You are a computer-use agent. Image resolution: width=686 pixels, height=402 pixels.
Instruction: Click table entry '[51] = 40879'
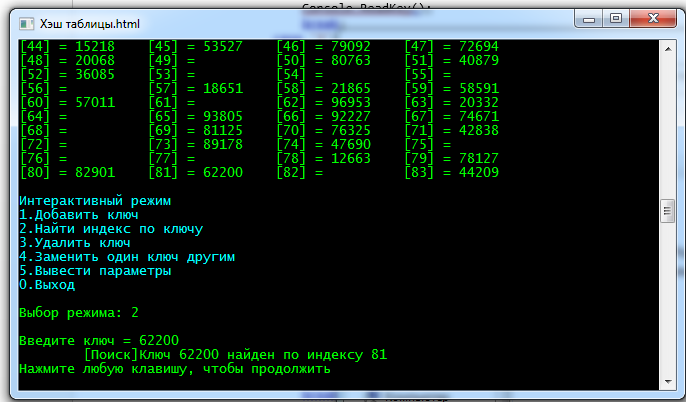(x=452, y=60)
